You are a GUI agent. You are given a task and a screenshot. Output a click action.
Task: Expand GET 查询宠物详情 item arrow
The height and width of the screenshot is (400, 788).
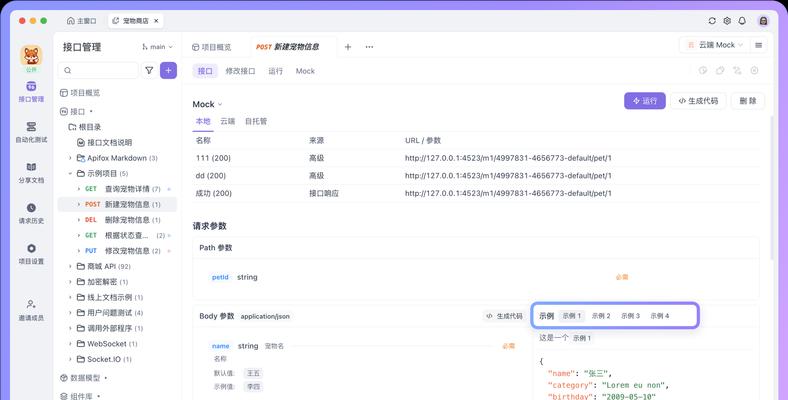(79, 189)
